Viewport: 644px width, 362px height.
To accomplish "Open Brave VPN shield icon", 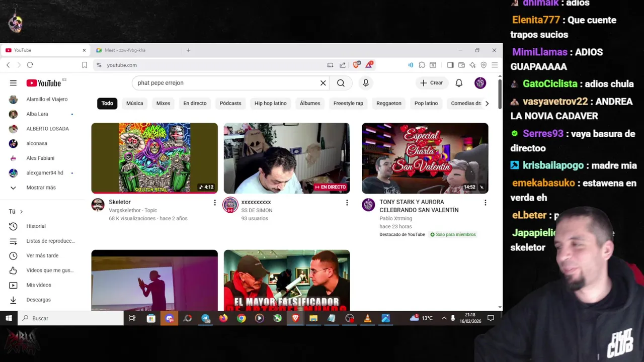I will point(484,65).
